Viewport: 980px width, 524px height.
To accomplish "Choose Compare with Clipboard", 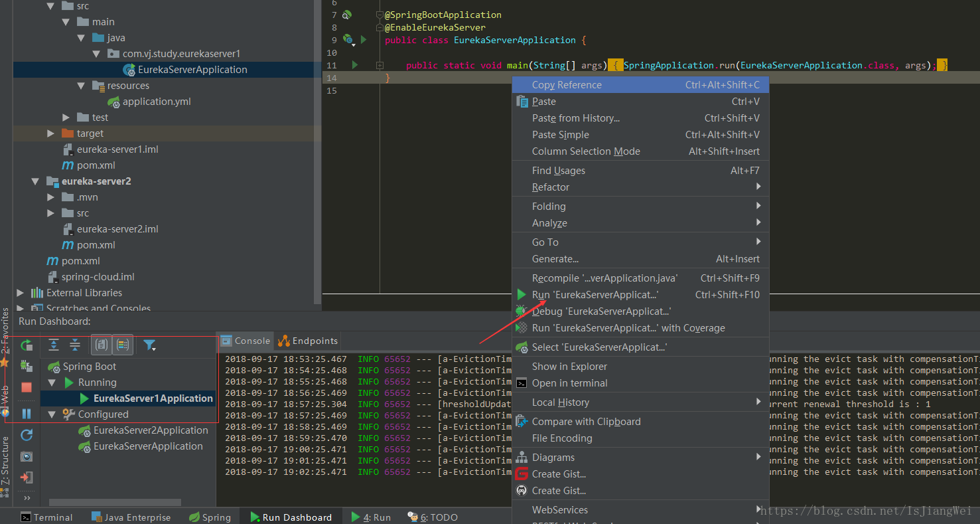I will pyautogui.click(x=641, y=422).
